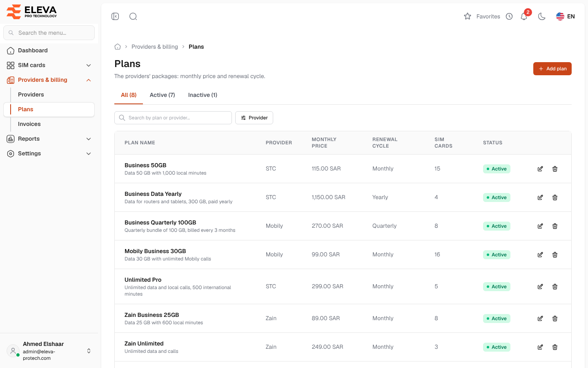Delete the Unlimited Pro plan
Screen dimensions: 588x368
[555, 287]
